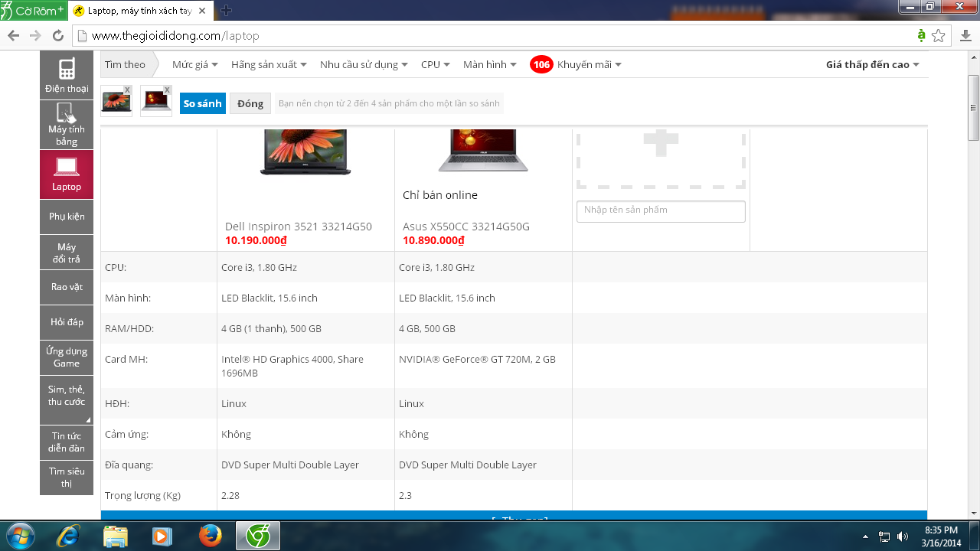Open the browser downloads icon

pos(964,36)
